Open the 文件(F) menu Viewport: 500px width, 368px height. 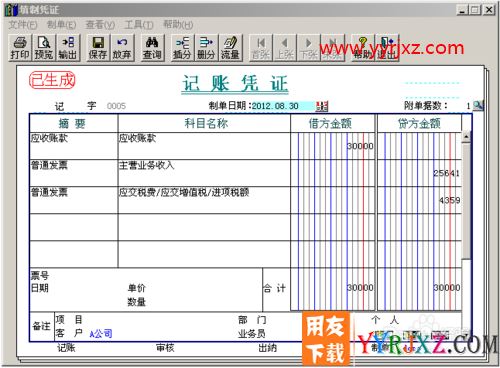(x=22, y=25)
